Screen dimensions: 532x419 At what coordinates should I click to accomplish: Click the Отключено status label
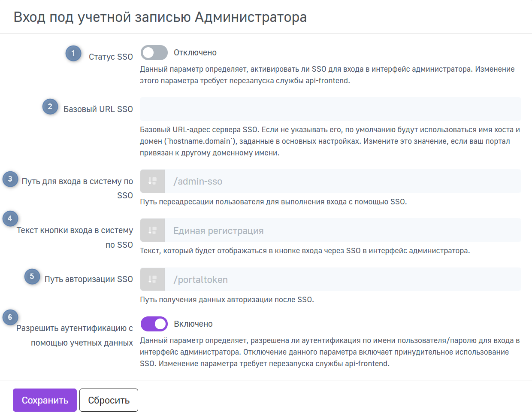[195, 53]
